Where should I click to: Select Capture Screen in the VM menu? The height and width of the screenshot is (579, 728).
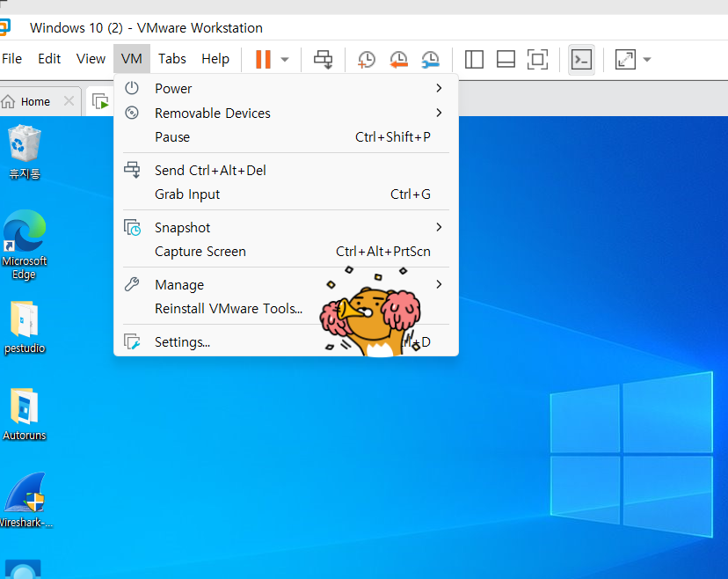point(286,252)
